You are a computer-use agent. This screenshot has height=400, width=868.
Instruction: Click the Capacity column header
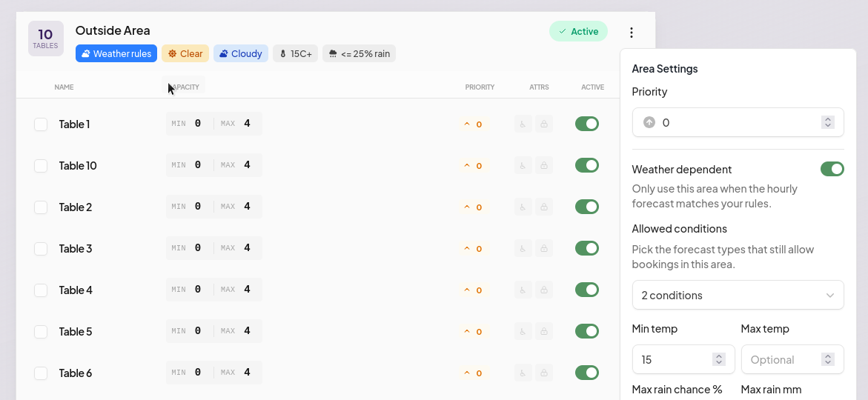tap(183, 87)
